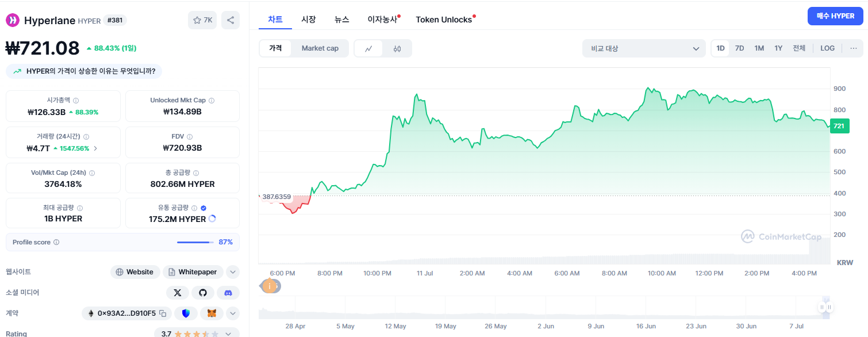Open chart more options ellipsis menu
Screen dimensions: 868x337
[854, 48]
